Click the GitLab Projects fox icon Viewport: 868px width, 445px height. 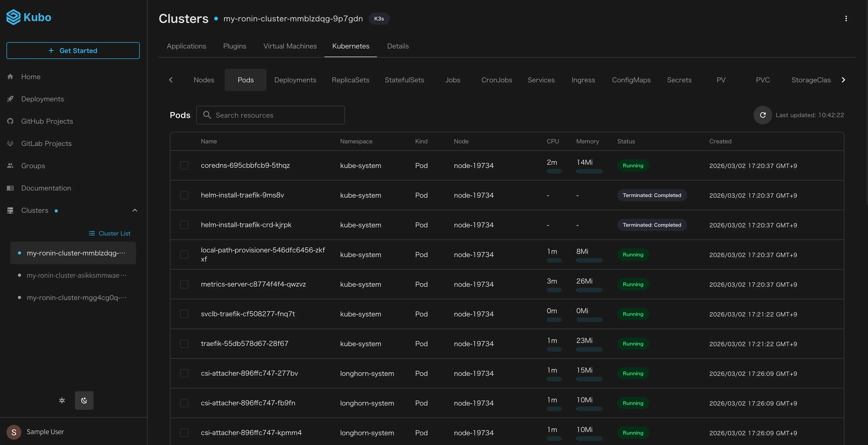[x=10, y=143]
